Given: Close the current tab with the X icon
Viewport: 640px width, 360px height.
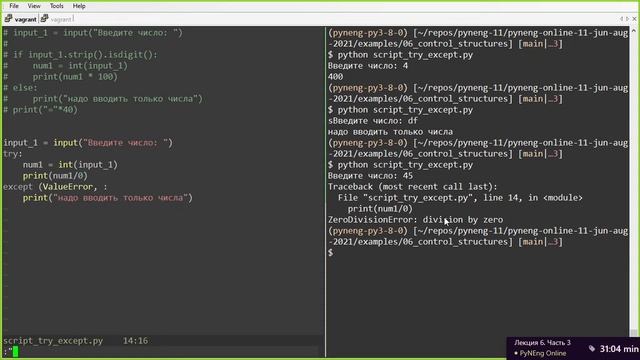Looking at the screenshot, I should (x=634, y=19).
